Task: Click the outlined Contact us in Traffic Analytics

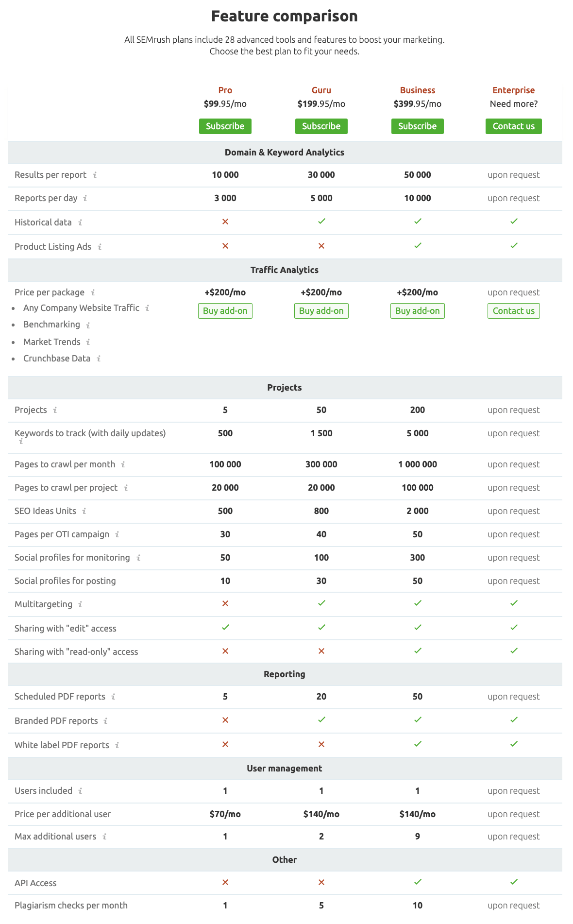Action: (514, 311)
